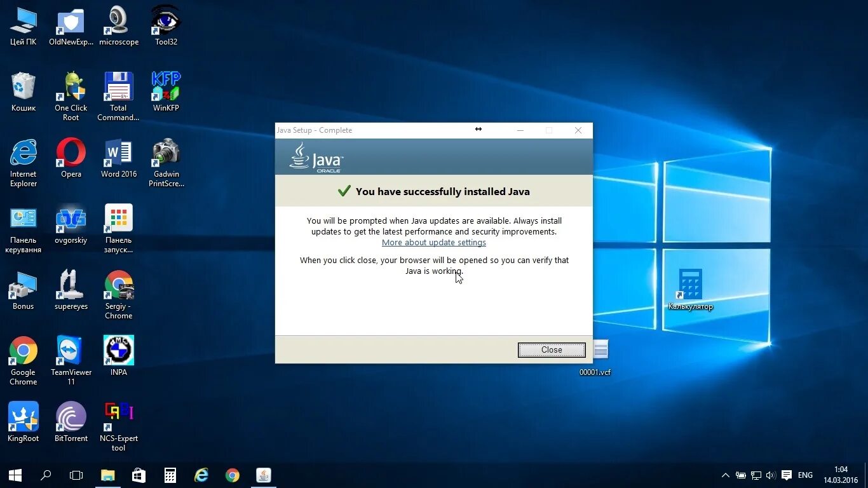Open Calculator from the taskbar
This screenshot has width=868, height=488.
[170, 475]
